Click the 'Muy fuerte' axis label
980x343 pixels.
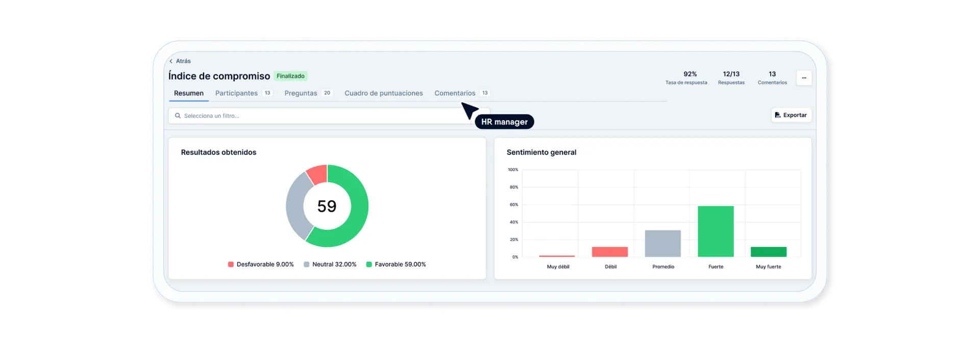(x=769, y=267)
